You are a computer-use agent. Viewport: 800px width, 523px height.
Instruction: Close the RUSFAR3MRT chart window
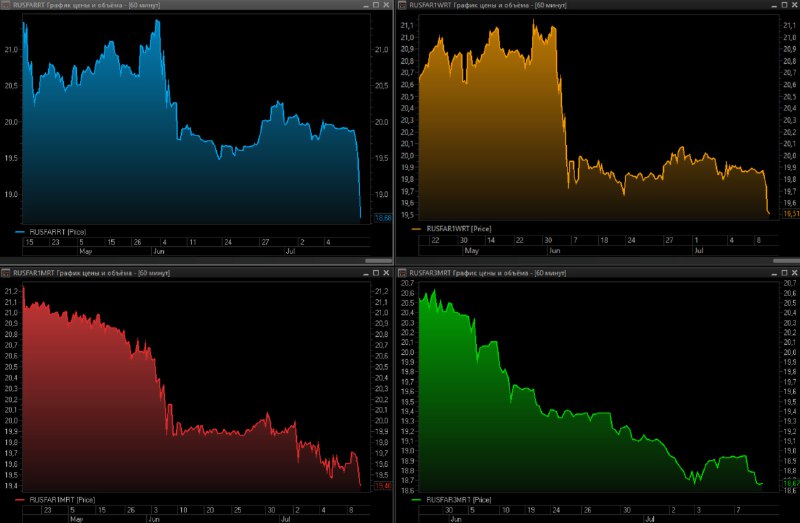(x=794, y=272)
